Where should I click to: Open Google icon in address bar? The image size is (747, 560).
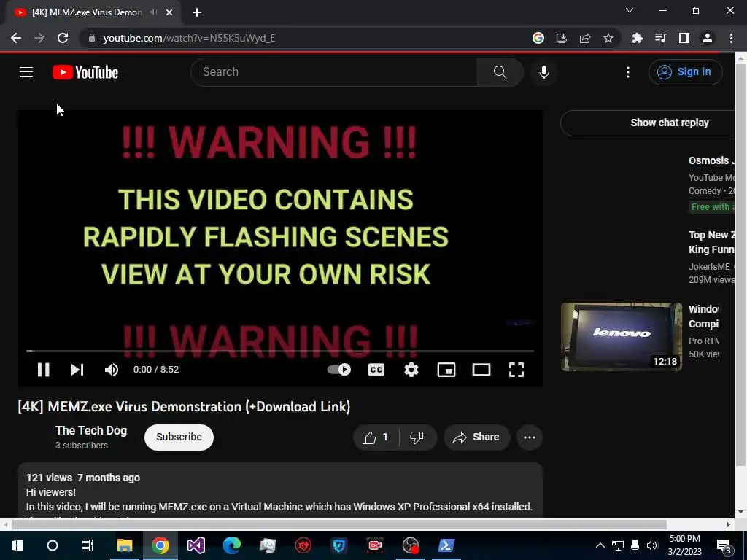[x=538, y=38]
